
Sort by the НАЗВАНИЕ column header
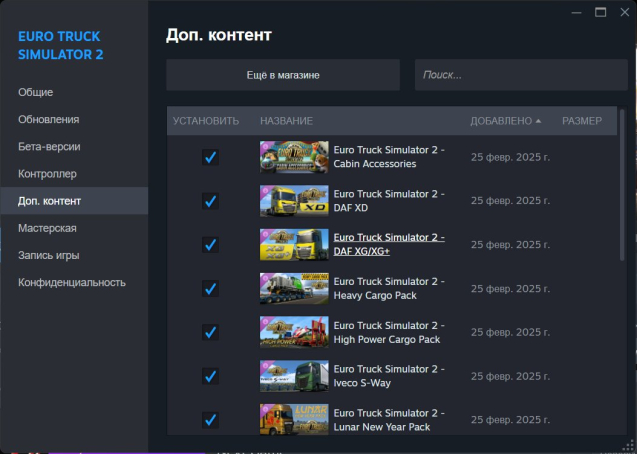[286, 121]
